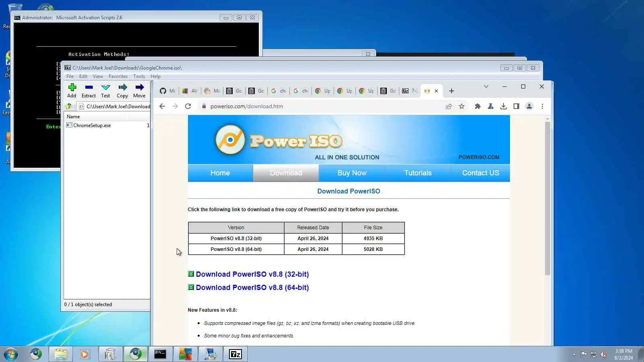Open the Buy Now page
The height and width of the screenshot is (362, 644).
(352, 173)
